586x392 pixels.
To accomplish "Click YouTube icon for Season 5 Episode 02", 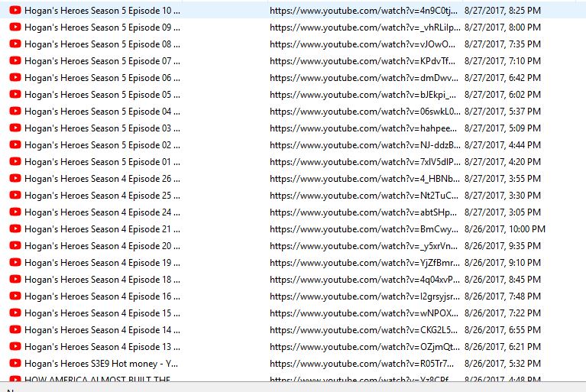I will pyautogui.click(x=15, y=144).
